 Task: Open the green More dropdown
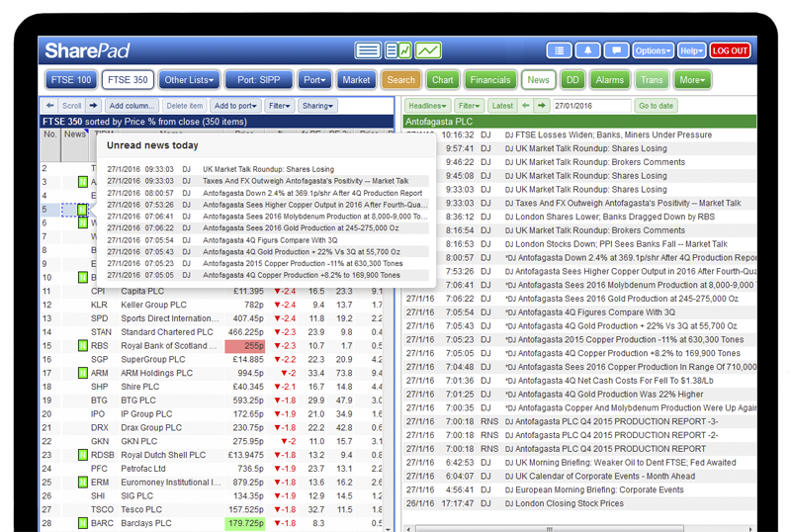692,80
